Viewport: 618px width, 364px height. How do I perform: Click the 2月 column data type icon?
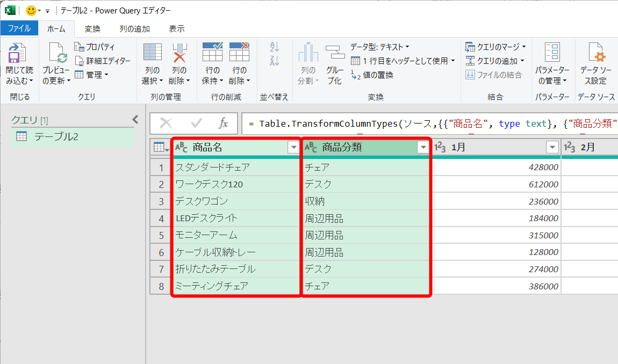pos(570,147)
